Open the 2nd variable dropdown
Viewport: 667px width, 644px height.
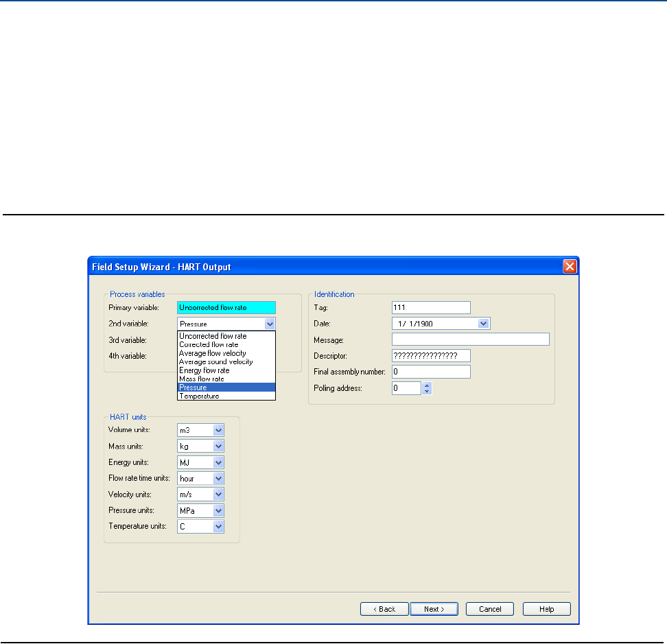(270, 324)
